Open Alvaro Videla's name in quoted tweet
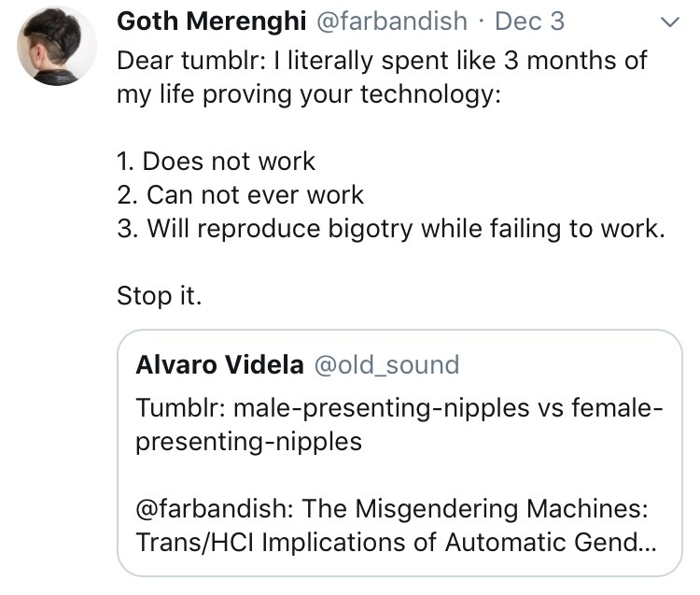The width and height of the screenshot is (700, 595). click(x=219, y=364)
